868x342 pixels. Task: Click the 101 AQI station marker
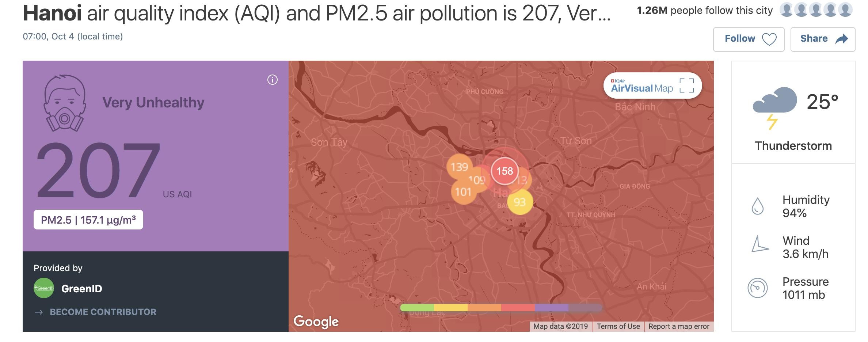(463, 192)
